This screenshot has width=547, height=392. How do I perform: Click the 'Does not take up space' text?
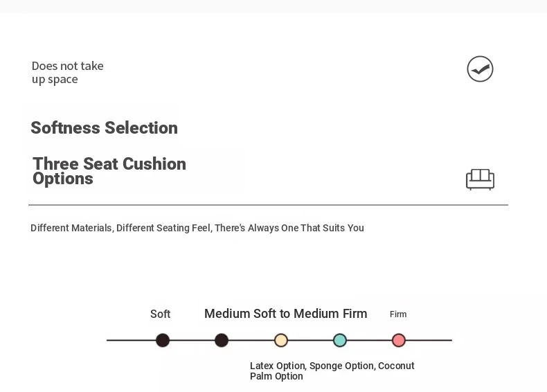(x=67, y=73)
